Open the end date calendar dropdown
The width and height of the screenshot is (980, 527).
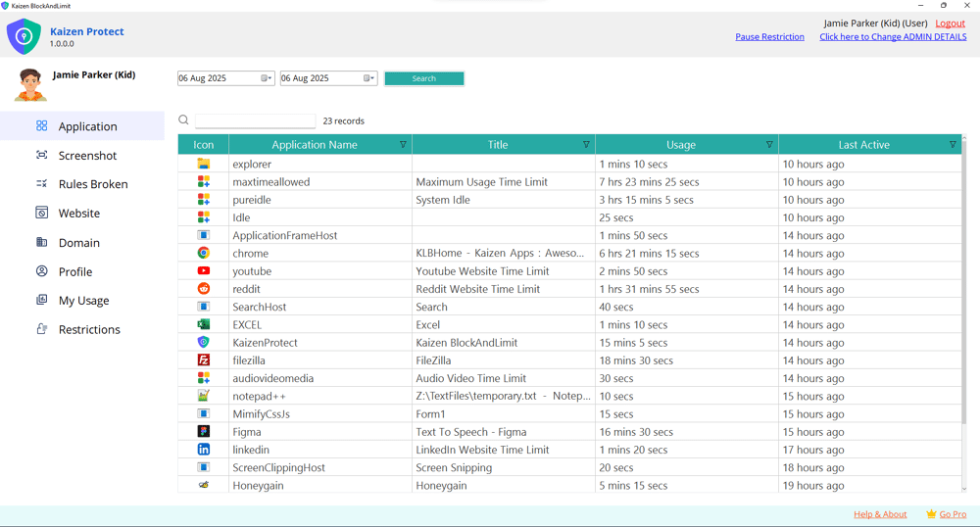coord(369,78)
